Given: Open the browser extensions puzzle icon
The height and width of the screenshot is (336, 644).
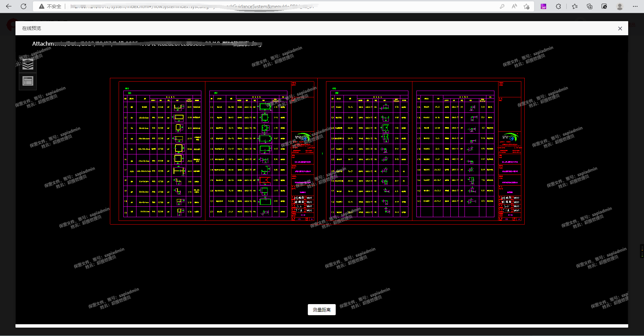Looking at the screenshot, I should click(x=559, y=6).
